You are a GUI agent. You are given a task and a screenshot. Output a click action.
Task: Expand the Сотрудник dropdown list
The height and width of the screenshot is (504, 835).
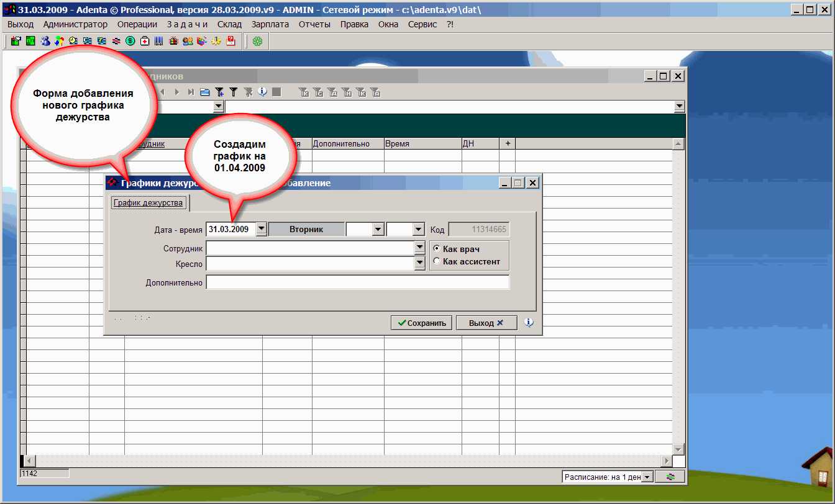419,248
